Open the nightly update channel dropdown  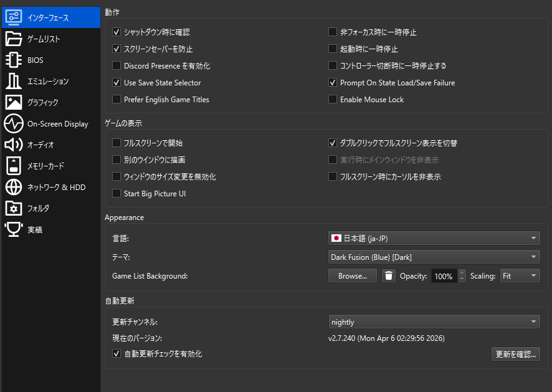point(434,322)
